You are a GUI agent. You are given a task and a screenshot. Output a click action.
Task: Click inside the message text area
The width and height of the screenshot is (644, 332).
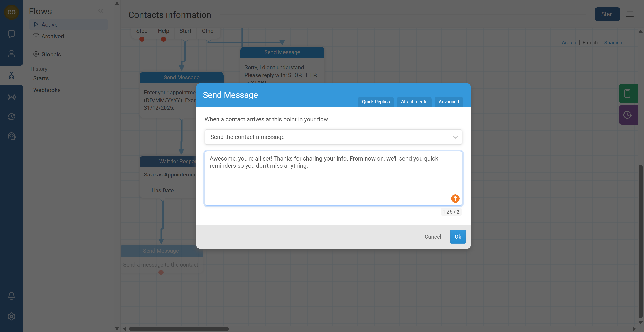point(325,183)
